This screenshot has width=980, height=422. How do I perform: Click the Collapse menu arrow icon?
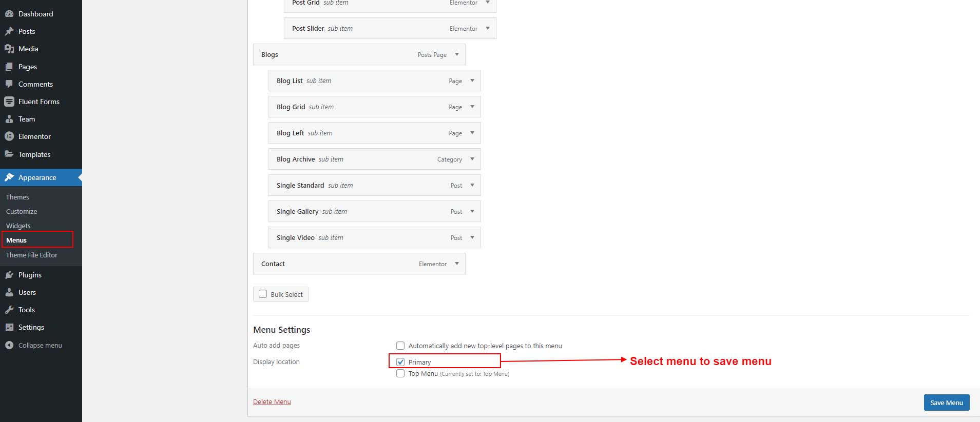(9, 345)
